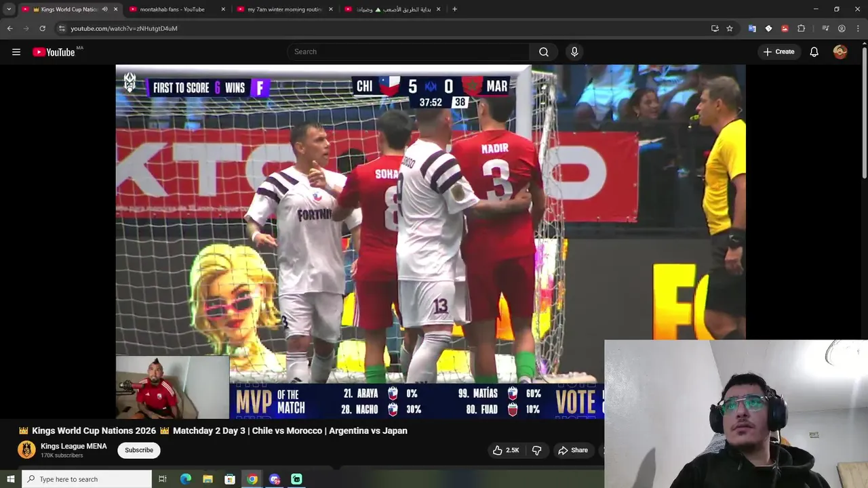
Task: Subscribe to Kings League MENA
Action: tap(139, 450)
